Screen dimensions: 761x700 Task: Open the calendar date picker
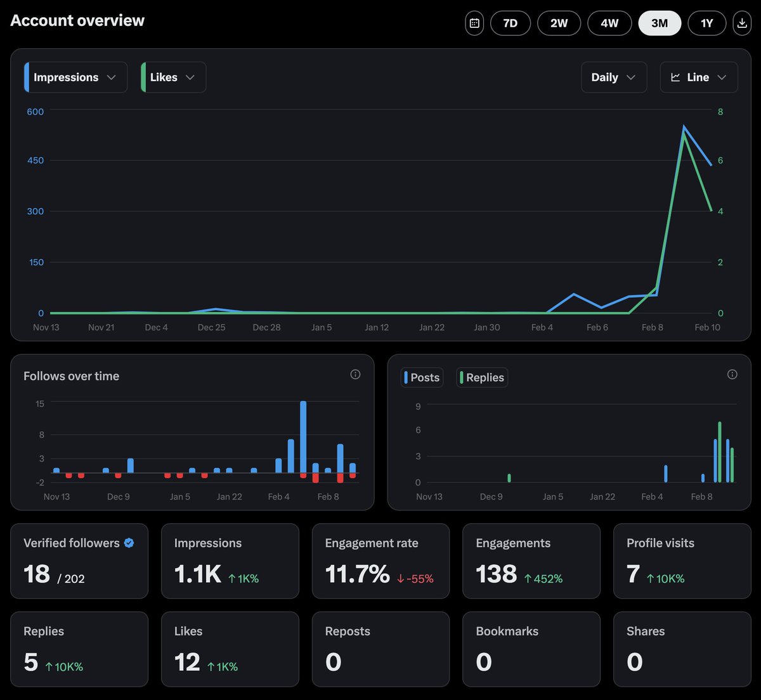coord(474,23)
